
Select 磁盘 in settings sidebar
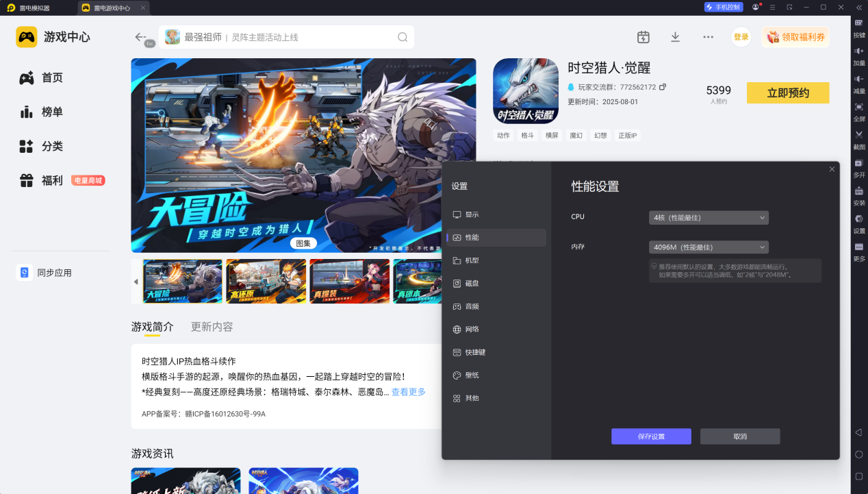click(496, 283)
